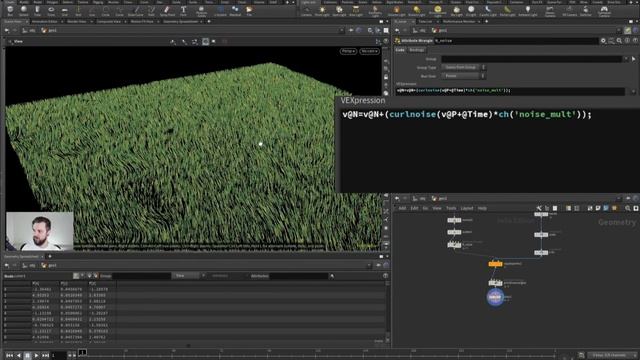Add a Camera from lights shelf
640x360 pixels.
point(306,11)
